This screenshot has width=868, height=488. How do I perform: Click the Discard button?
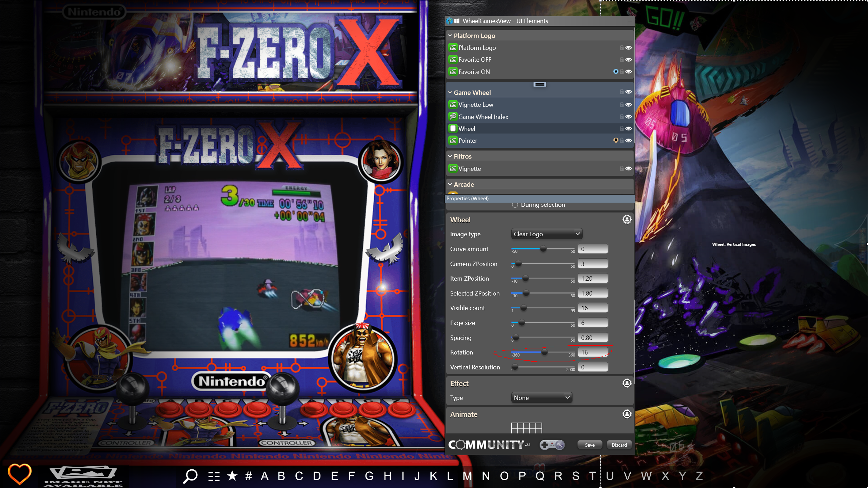pos(619,445)
